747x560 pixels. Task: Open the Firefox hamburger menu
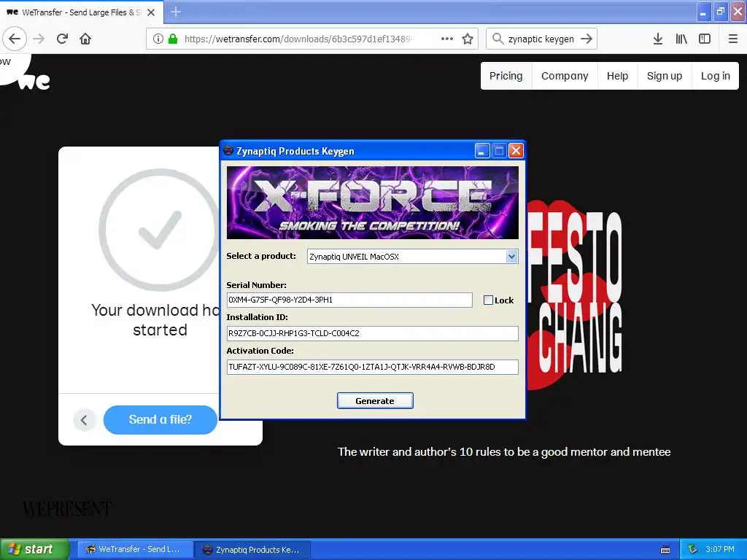(733, 39)
